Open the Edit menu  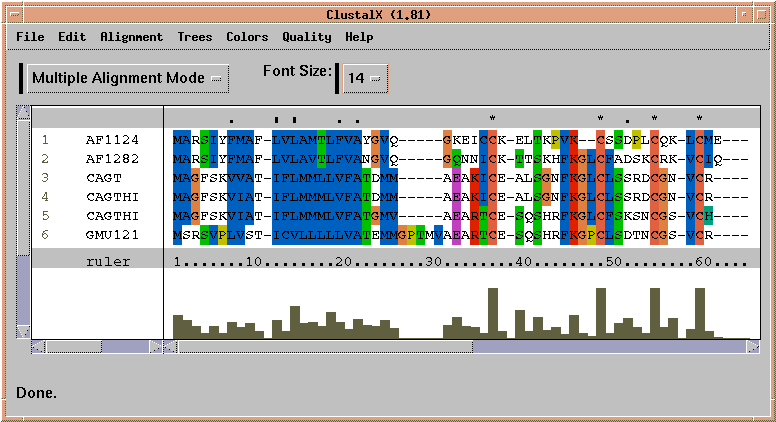(x=72, y=37)
